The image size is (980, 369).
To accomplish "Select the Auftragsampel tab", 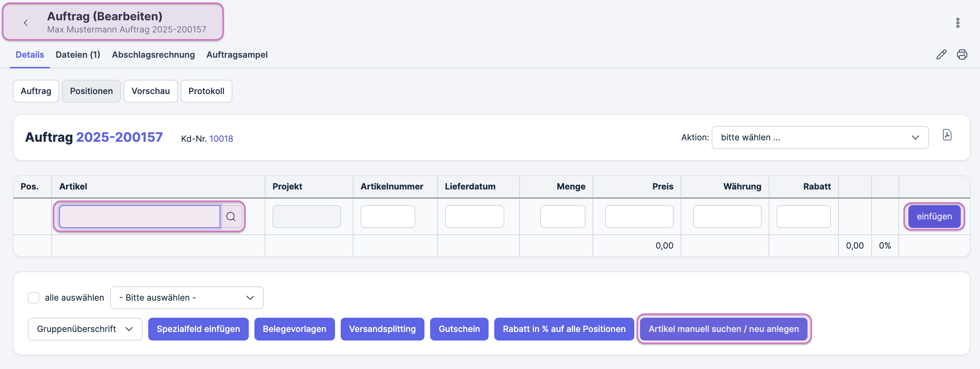I will click(237, 55).
